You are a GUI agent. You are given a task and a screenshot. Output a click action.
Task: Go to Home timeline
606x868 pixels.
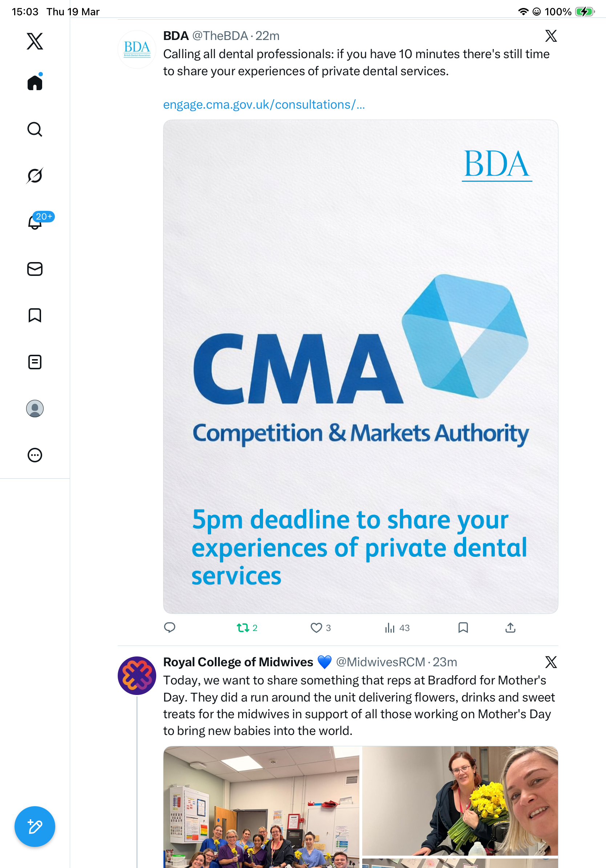tap(35, 82)
